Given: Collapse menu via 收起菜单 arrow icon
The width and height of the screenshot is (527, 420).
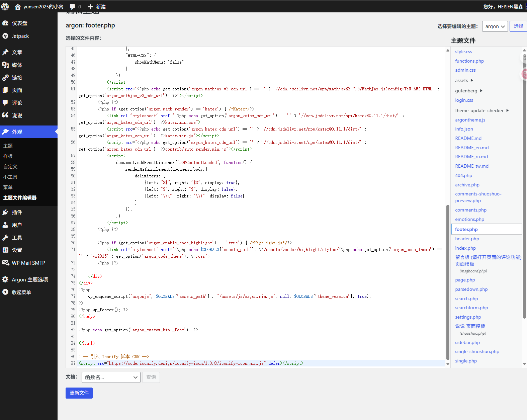Looking at the screenshot, I should pyautogui.click(x=5, y=292).
